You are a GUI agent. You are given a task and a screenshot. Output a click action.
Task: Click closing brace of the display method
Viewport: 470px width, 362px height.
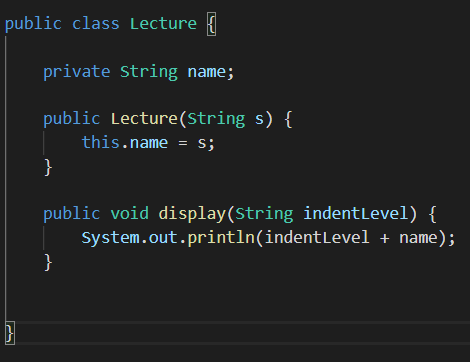point(48,262)
